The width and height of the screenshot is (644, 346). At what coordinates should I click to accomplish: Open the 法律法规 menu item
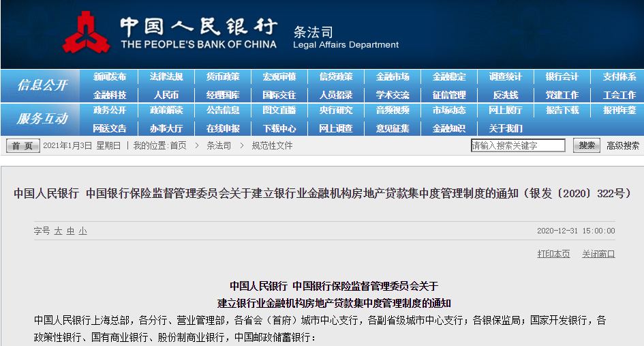(x=166, y=77)
